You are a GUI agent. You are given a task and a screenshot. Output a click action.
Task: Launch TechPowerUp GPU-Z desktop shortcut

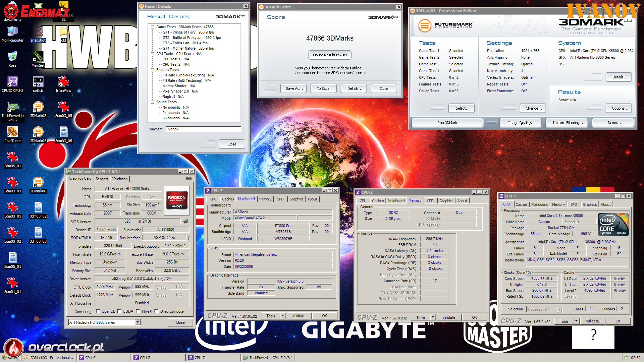pos(12,112)
